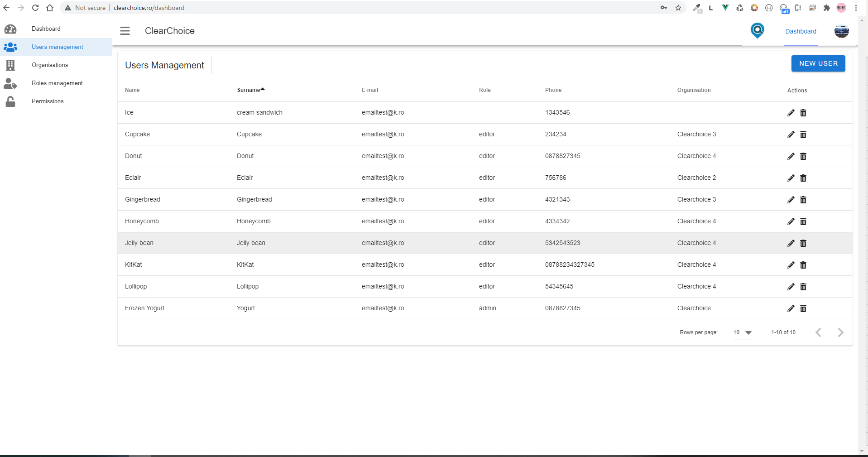
Task: Delete the Donut user with trash icon
Action: pos(803,156)
